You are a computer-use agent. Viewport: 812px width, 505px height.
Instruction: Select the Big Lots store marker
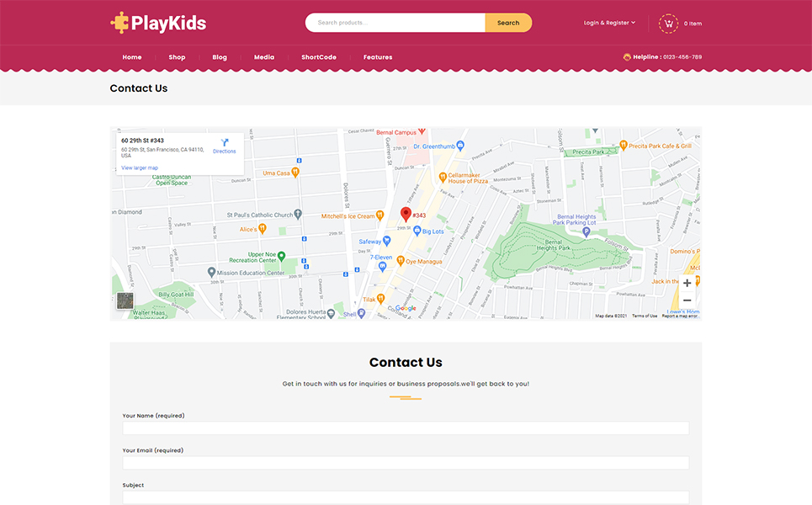coord(417,231)
